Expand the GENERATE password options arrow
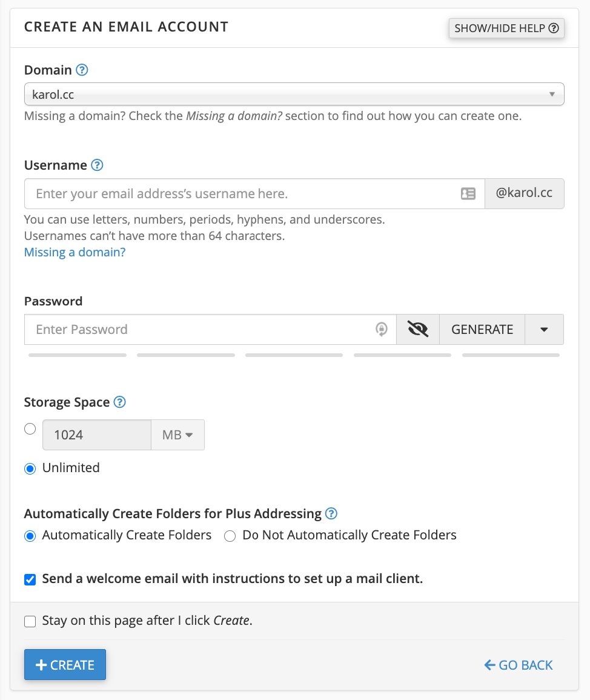Screen dimensions: 590x700 (x=544, y=329)
